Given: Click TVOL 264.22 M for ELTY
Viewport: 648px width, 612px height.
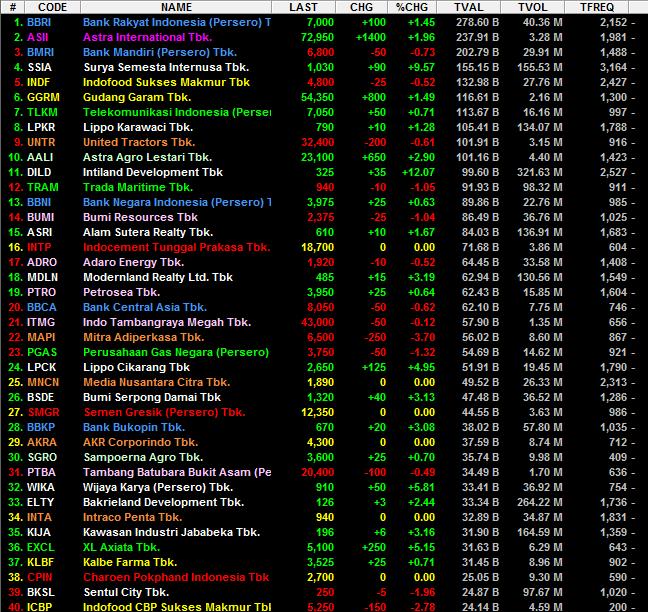Looking at the screenshot, I should [x=539, y=502].
